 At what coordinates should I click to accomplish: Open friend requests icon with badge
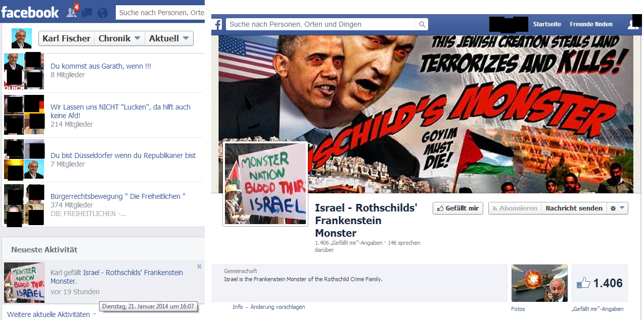point(72,12)
